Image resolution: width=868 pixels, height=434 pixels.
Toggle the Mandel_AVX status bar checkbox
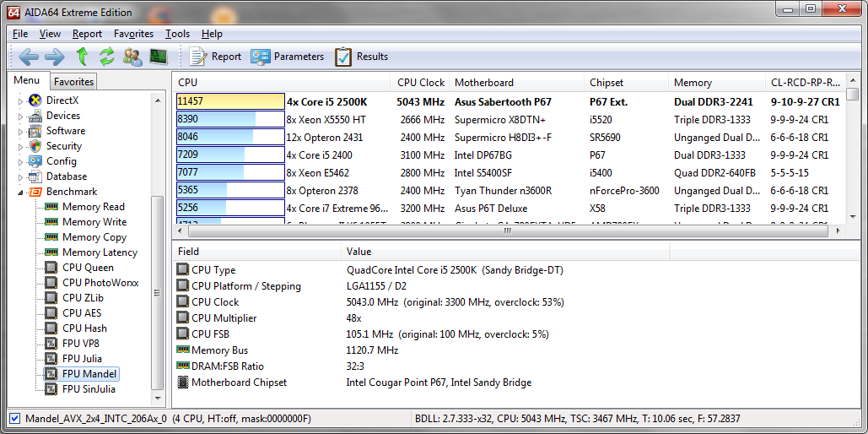tap(15, 419)
